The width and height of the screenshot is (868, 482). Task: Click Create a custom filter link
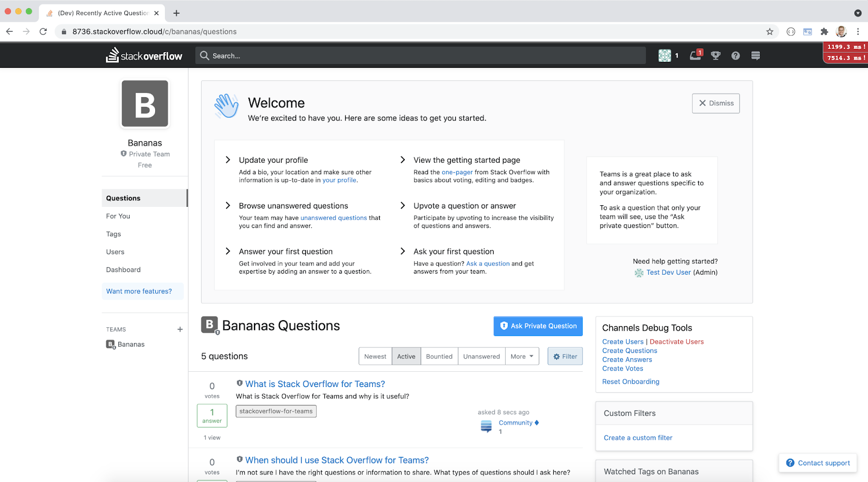click(638, 437)
